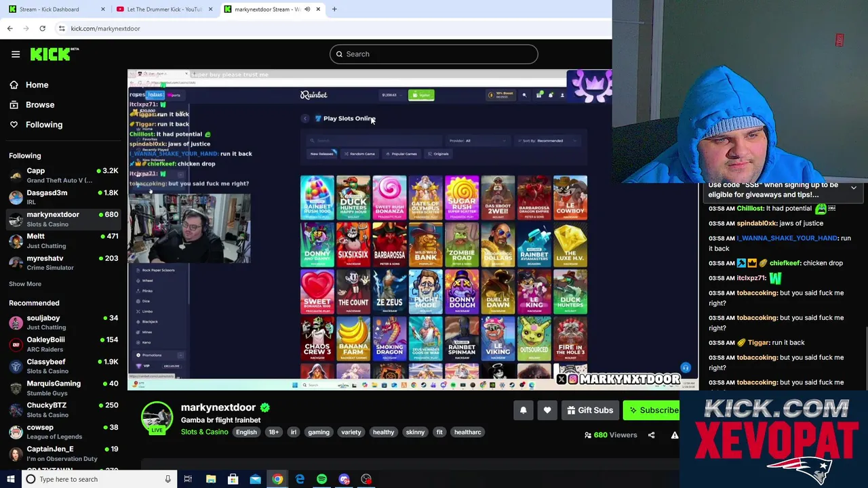Viewport: 868px width, 488px height.
Task: Select the irl tag
Action: tap(293, 432)
